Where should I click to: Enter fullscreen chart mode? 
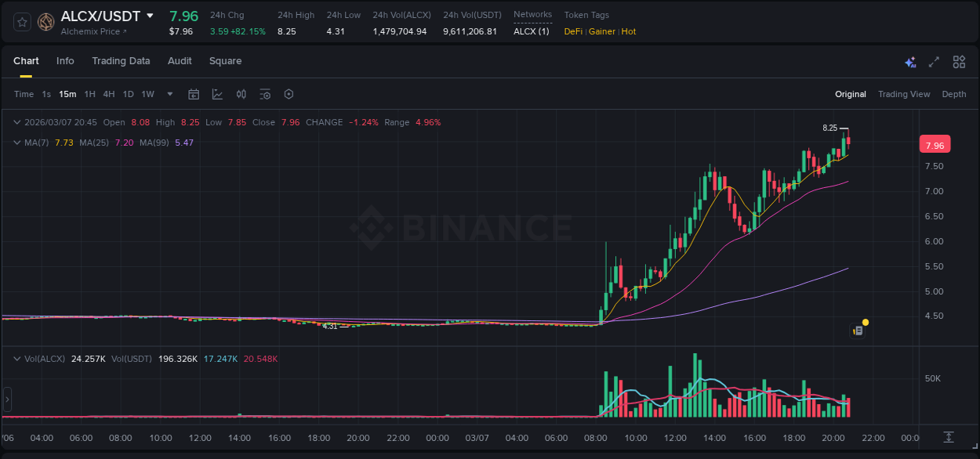(933, 62)
